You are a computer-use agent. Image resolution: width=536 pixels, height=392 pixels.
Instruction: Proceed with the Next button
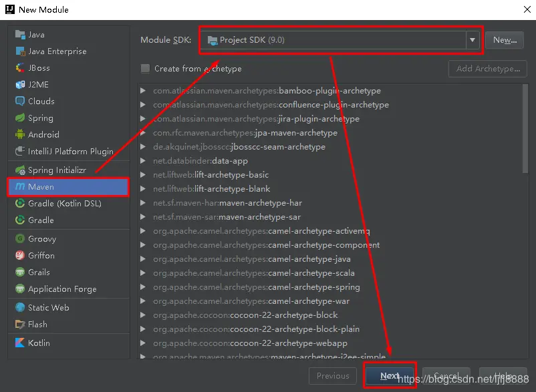click(390, 376)
